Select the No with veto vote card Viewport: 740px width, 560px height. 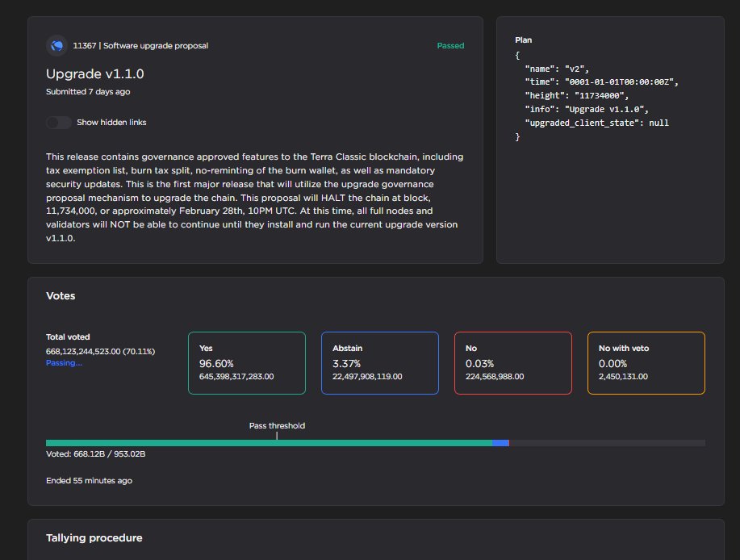[646, 363]
